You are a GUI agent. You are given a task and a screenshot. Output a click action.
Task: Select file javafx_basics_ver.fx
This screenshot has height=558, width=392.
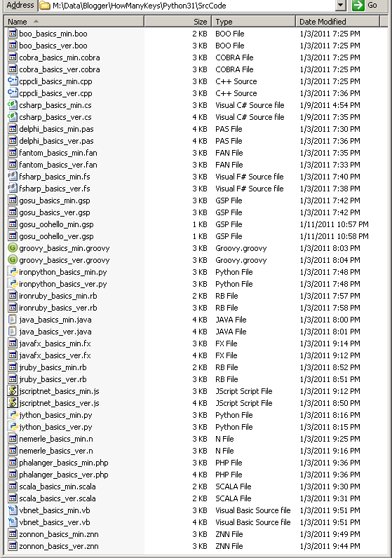click(x=55, y=355)
